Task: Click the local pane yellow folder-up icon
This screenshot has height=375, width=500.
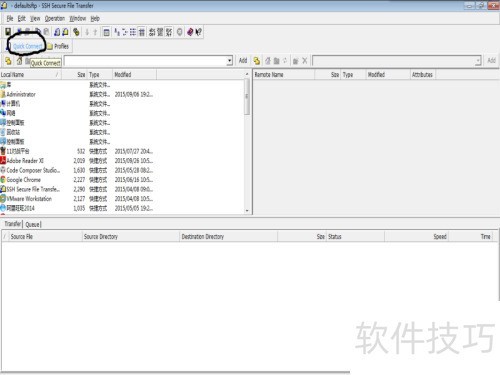Action: click(8, 61)
